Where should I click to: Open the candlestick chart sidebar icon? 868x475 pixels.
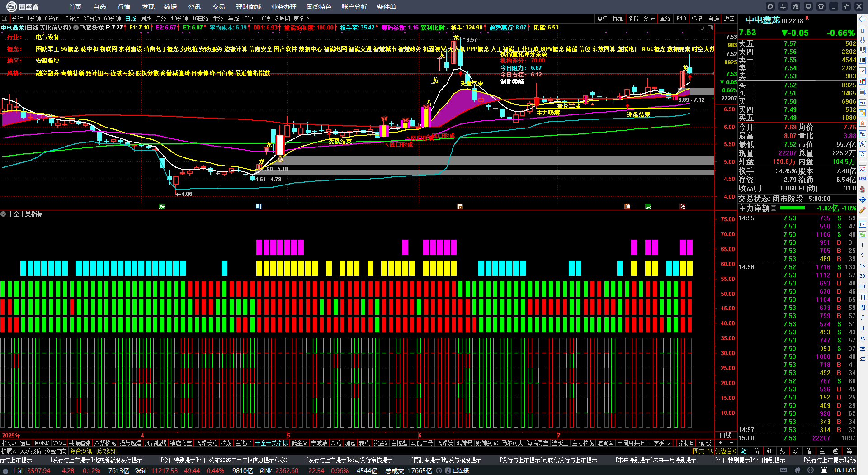pyautogui.click(x=863, y=81)
